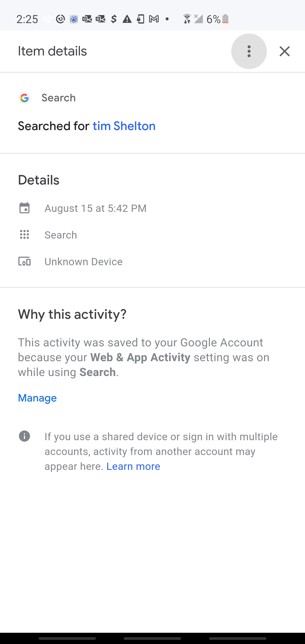Screen dimensions: 305x644
Task: Tap the August 15 at 5:42 PM text
Action: (95, 208)
